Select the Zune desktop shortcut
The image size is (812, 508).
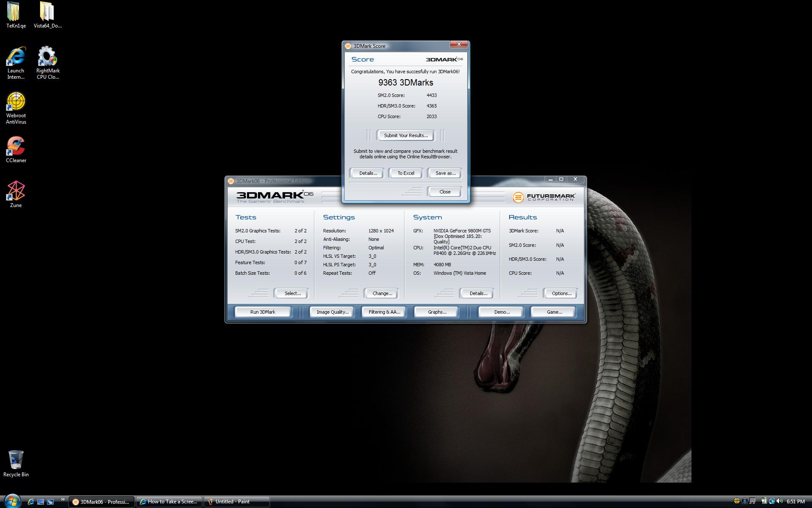[16, 194]
